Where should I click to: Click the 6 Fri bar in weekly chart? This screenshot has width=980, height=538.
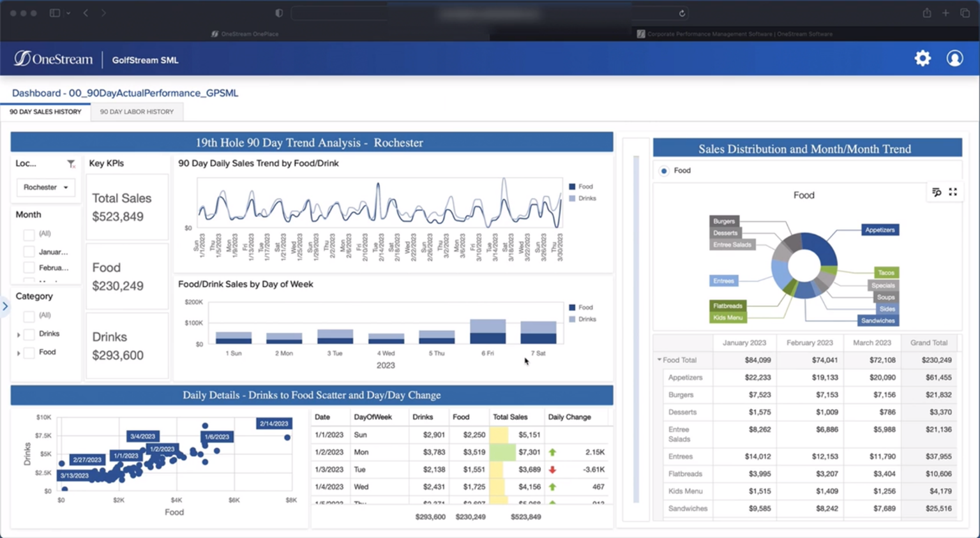488,331
